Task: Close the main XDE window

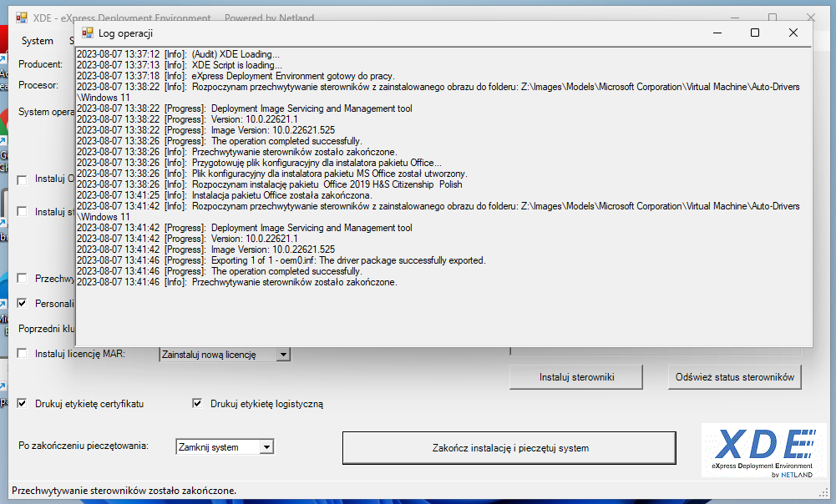Action: 810,18
